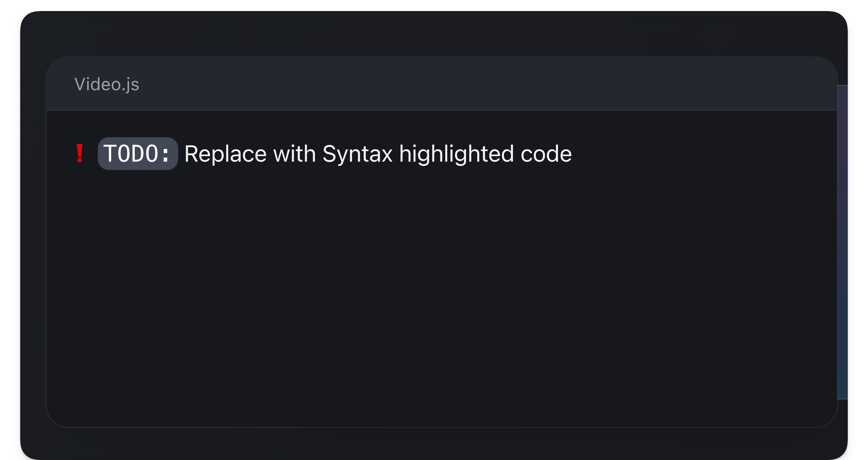Click the header area right of Video.js
The width and height of the screenshot is (868, 460).
(x=505, y=85)
